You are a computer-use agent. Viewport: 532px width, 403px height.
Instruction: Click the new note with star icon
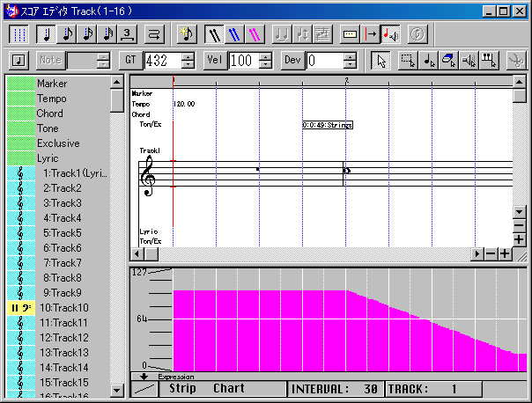(x=186, y=34)
